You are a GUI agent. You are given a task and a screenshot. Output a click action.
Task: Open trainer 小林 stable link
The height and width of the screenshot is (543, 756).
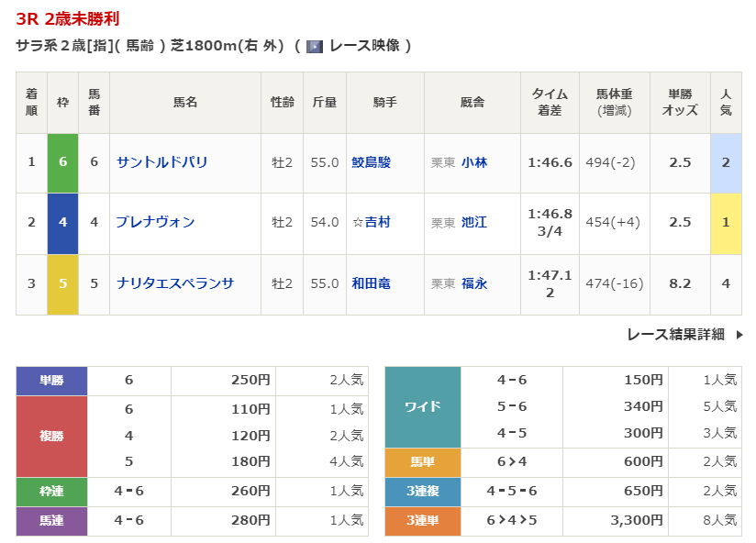point(474,162)
